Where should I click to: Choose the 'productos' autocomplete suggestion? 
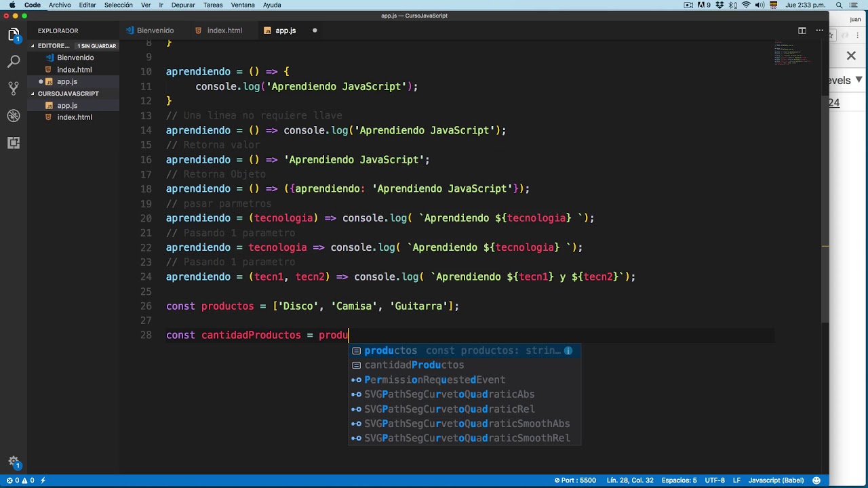[465, 350]
